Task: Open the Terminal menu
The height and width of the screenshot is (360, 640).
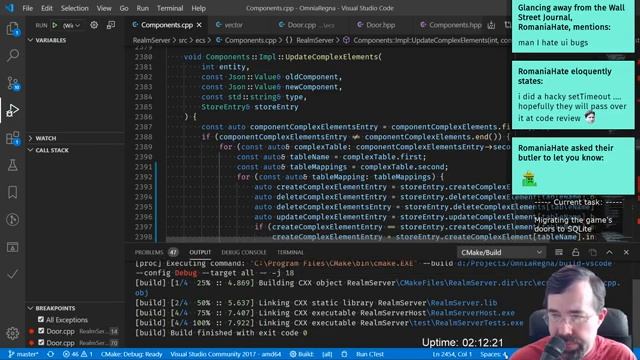Action: point(170,8)
